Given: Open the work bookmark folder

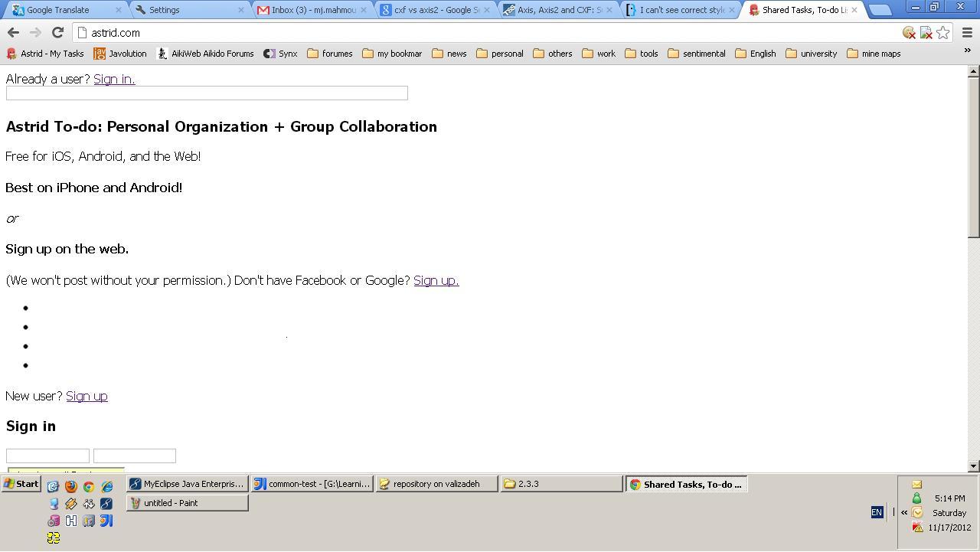Looking at the screenshot, I should (598, 54).
